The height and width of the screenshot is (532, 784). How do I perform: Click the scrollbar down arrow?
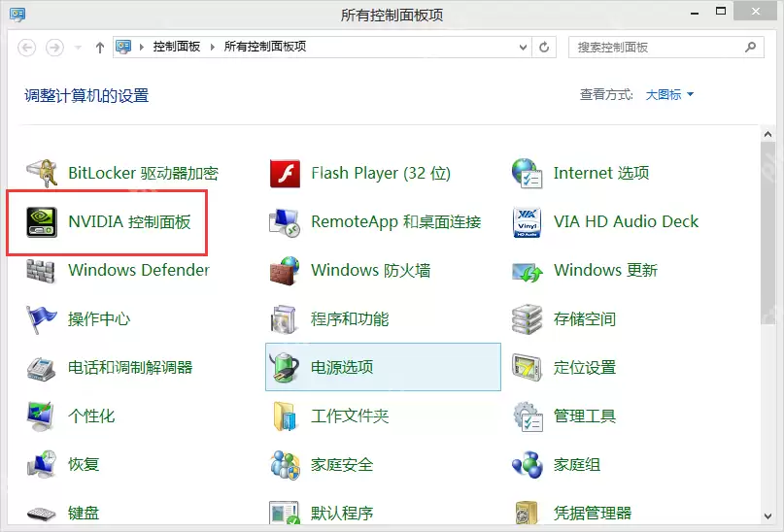pos(767,516)
